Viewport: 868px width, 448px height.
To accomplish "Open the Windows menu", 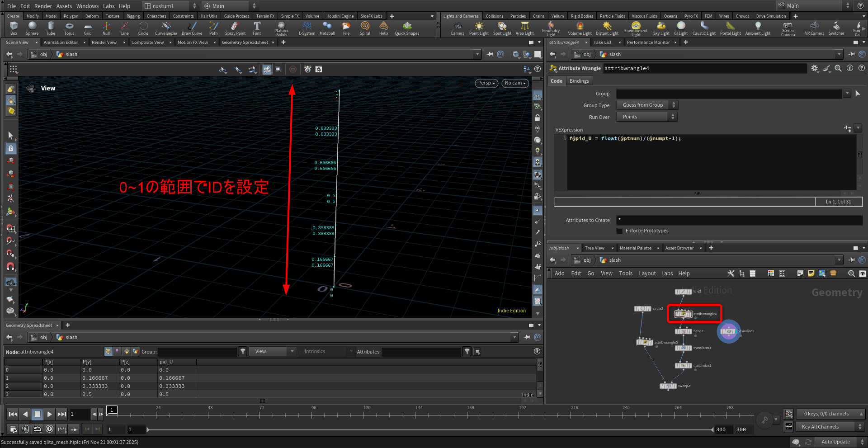I will coord(87,6).
